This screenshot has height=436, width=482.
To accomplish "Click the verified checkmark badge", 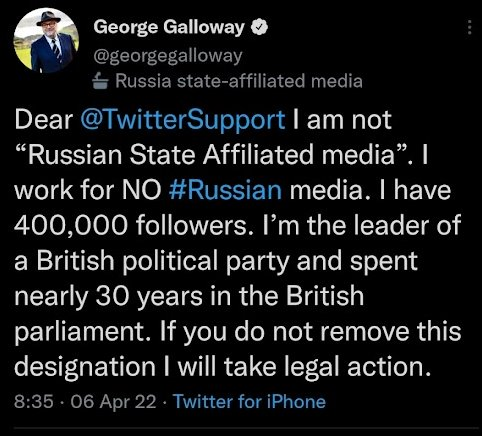I will click(259, 27).
